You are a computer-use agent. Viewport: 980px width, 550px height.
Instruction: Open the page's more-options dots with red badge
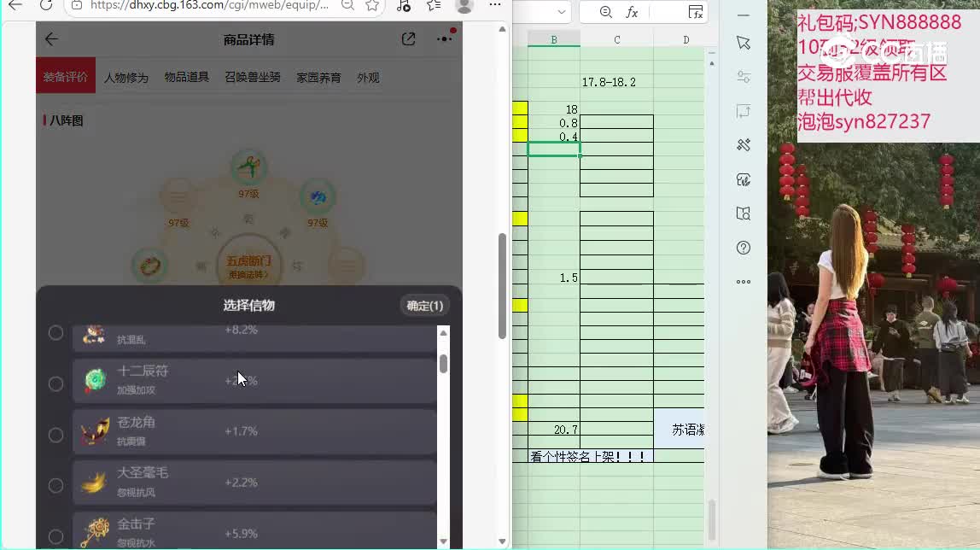pos(445,38)
